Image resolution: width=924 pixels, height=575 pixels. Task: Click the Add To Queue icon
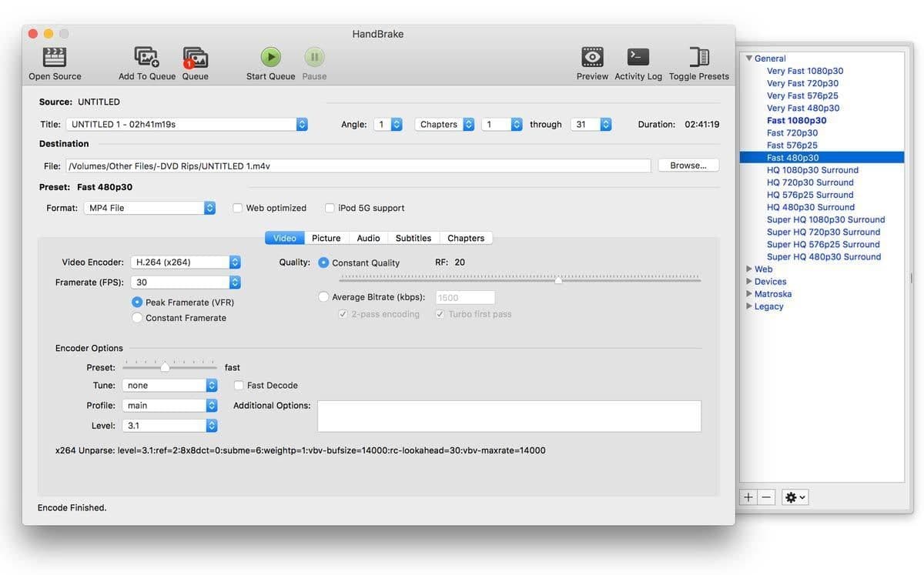click(146, 57)
